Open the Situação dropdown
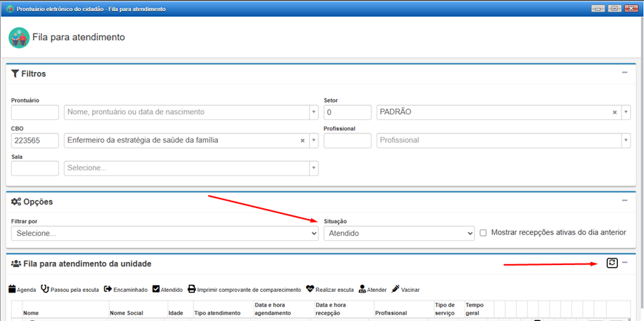 (x=398, y=233)
